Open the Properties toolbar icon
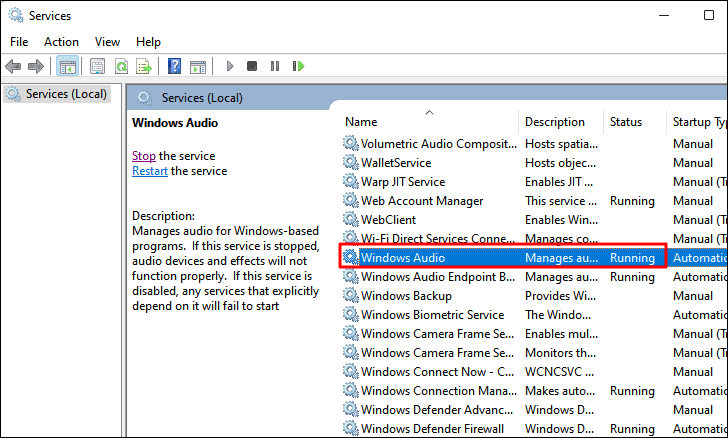Image resolution: width=728 pixels, height=438 pixels. point(97,66)
